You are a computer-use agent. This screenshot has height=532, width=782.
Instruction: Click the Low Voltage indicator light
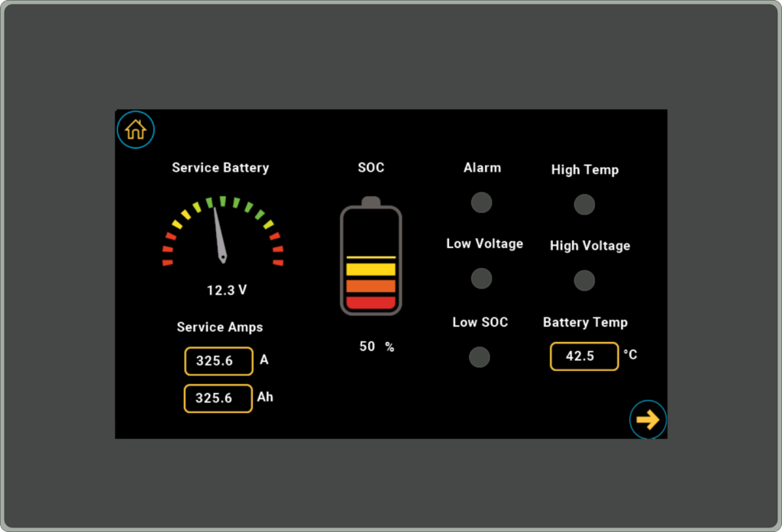pyautogui.click(x=481, y=279)
